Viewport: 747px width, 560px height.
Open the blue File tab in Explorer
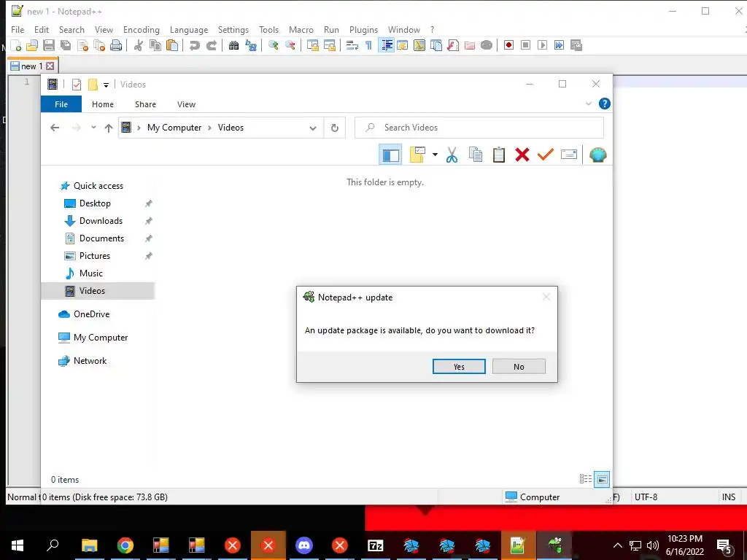pyautogui.click(x=61, y=104)
